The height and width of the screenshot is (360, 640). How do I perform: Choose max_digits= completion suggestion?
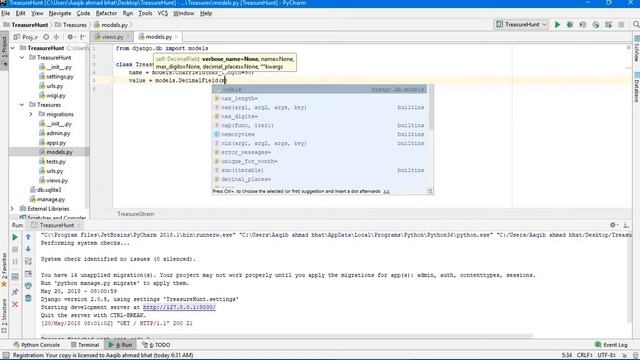[x=319, y=116]
